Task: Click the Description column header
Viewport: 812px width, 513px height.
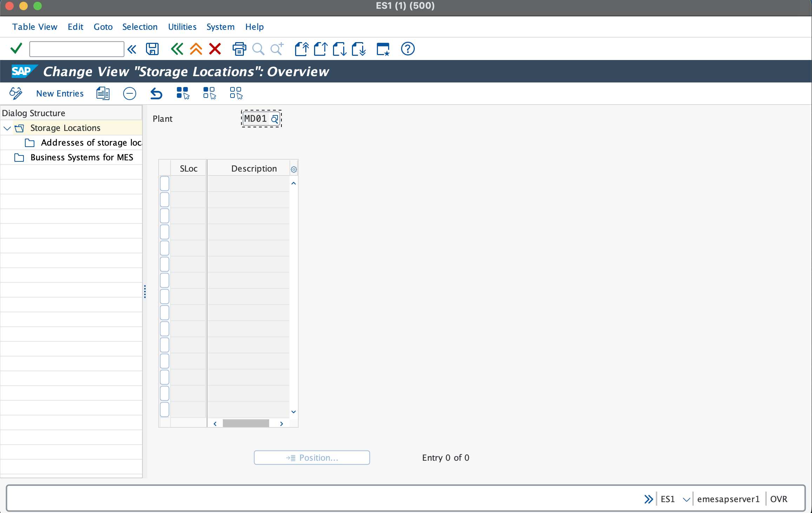Action: click(248, 169)
